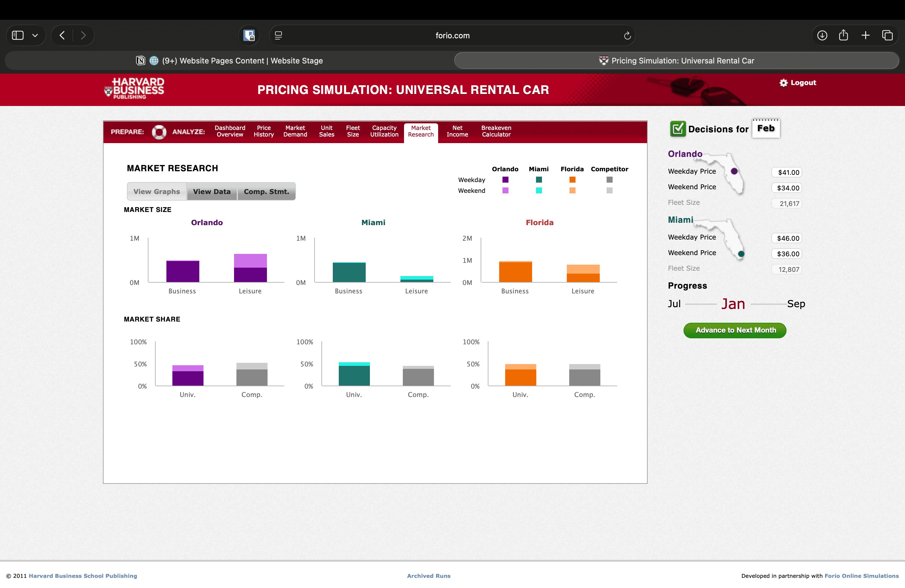This screenshot has width=905, height=588.
Task: Switch to the Capacity Utilization tab
Action: 384,131
